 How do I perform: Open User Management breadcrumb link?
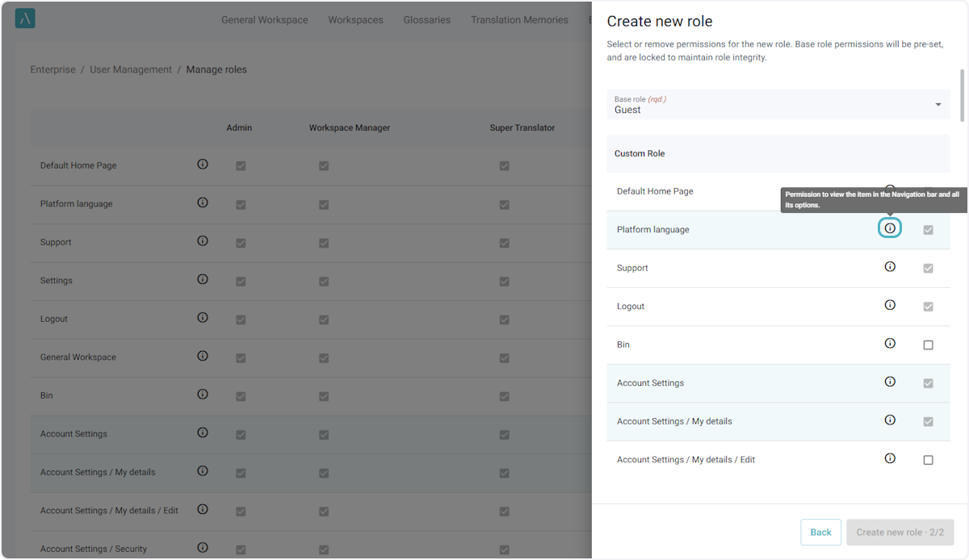tap(131, 70)
